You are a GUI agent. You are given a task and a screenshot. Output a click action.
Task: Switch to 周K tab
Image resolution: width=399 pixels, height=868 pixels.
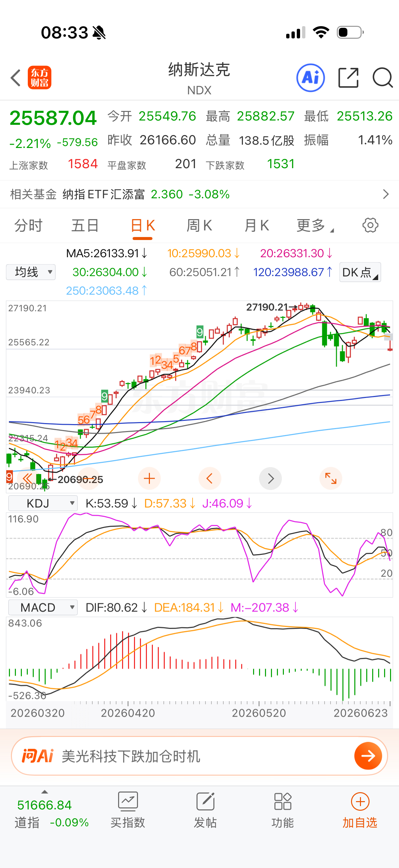coord(199,225)
